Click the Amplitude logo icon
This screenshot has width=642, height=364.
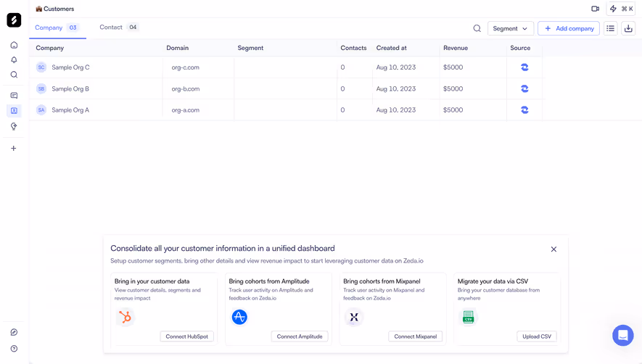pyautogui.click(x=239, y=317)
